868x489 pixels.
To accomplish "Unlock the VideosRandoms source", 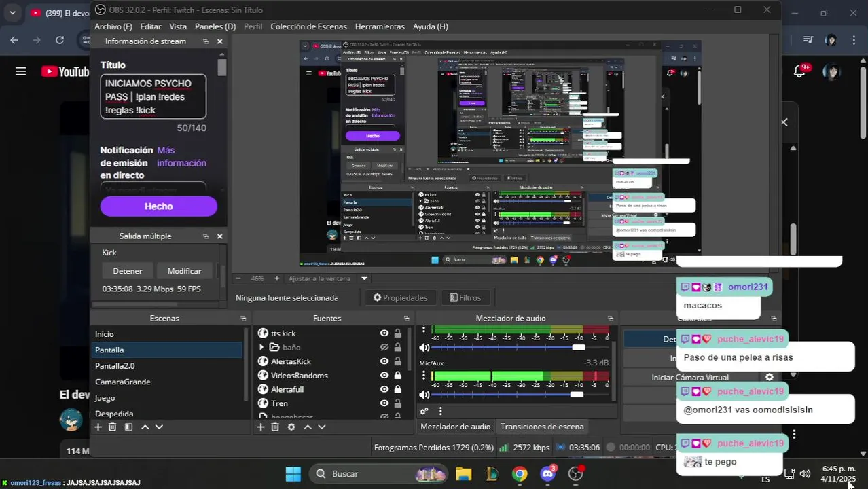I will tap(398, 376).
